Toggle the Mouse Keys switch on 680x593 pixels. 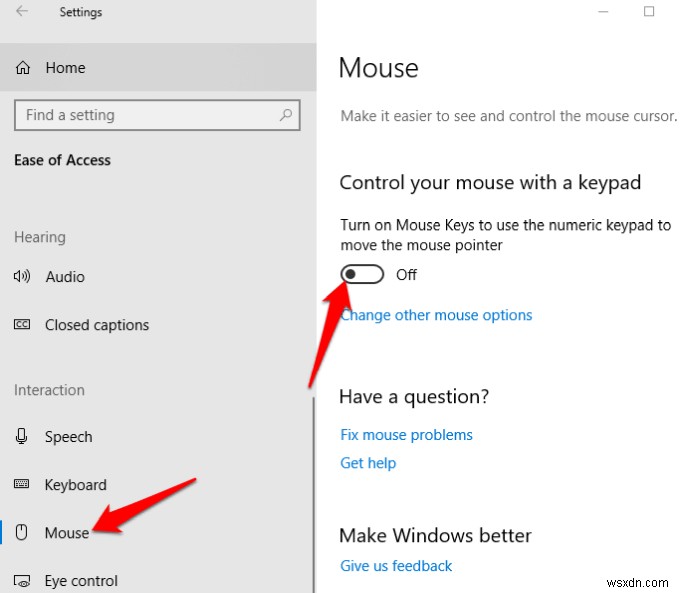point(362,274)
